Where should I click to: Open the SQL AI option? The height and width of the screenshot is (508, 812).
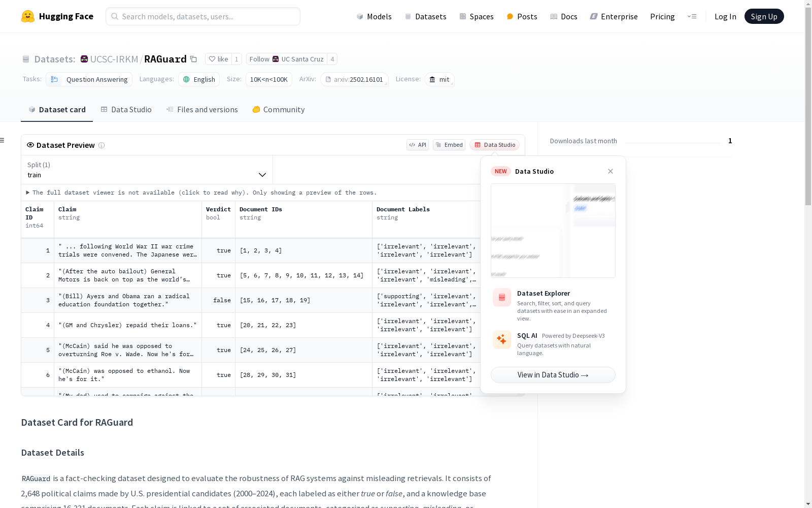tap(553, 344)
